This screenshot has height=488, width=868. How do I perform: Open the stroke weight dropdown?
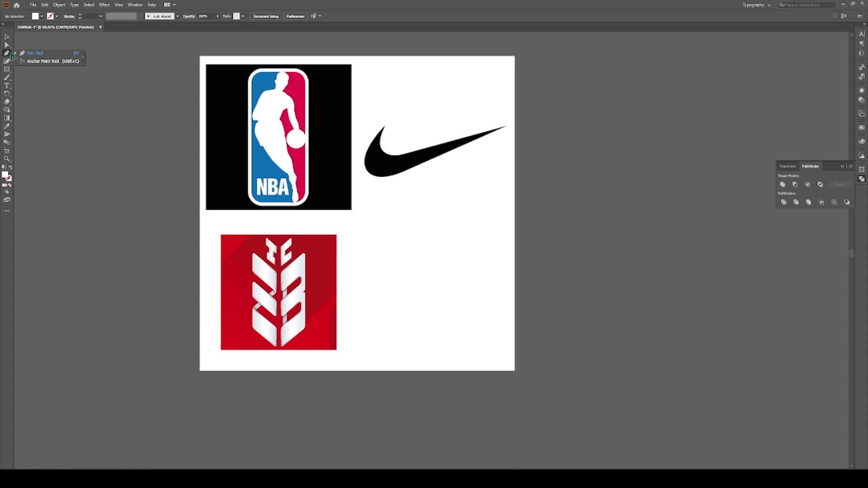click(x=100, y=16)
